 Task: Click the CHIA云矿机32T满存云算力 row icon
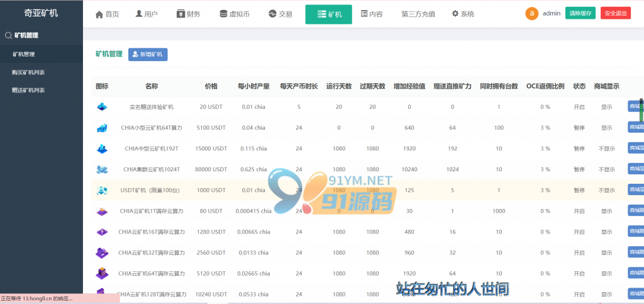(102, 252)
